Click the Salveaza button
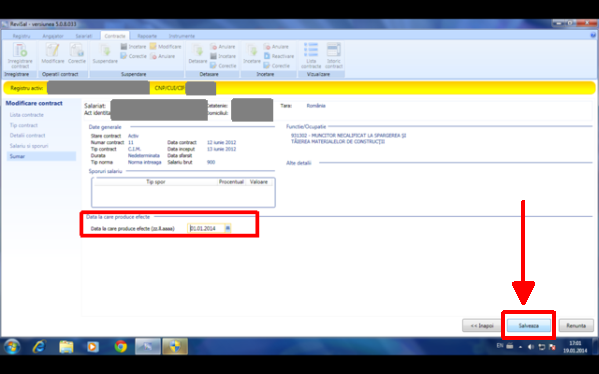This screenshot has height=374, width=599. pyautogui.click(x=529, y=325)
